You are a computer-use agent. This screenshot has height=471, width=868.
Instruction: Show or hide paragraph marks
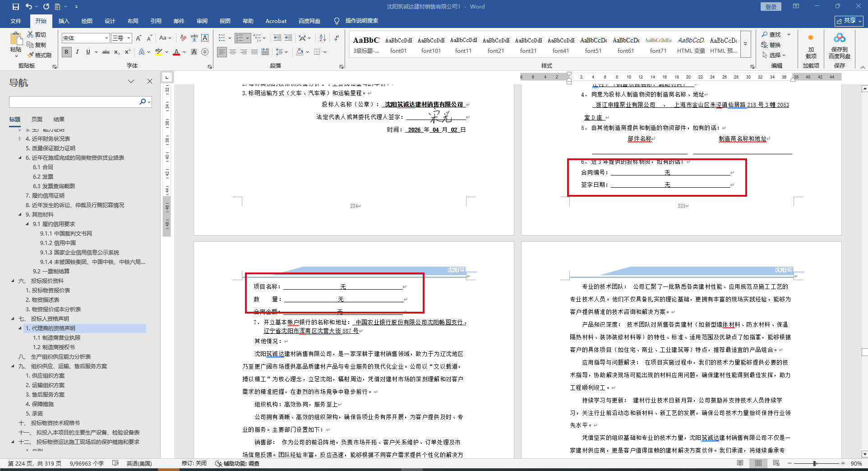coord(337,38)
